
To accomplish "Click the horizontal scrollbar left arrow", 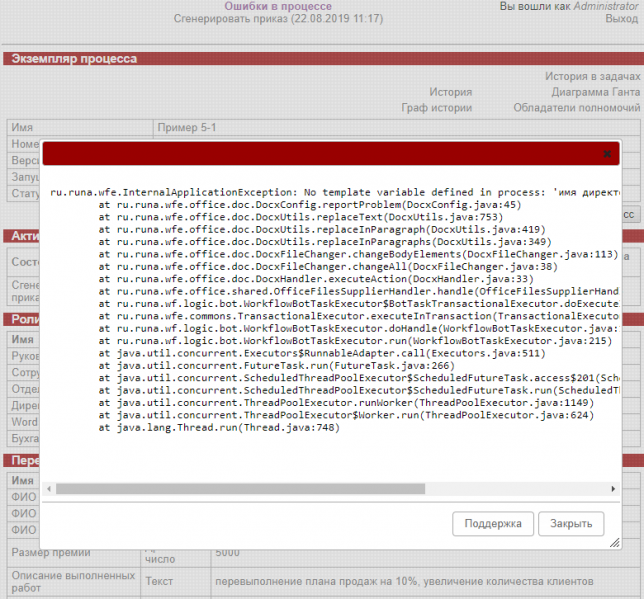I will coord(49,488).
